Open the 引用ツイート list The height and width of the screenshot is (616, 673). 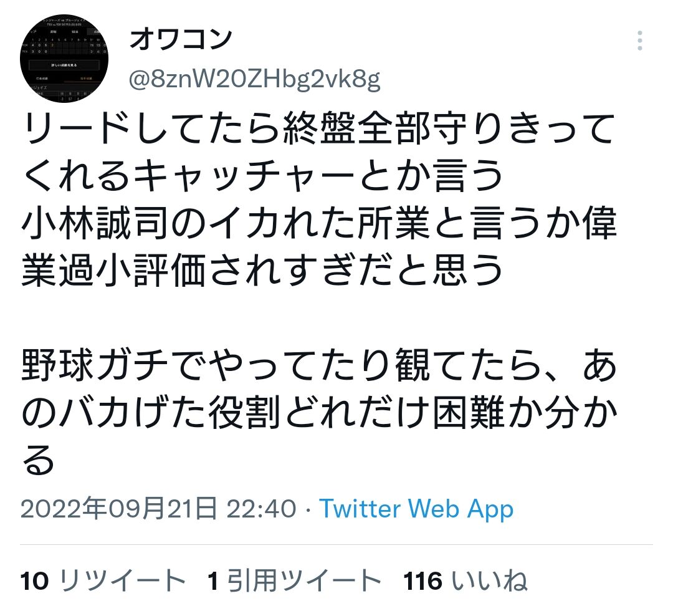coord(304,581)
